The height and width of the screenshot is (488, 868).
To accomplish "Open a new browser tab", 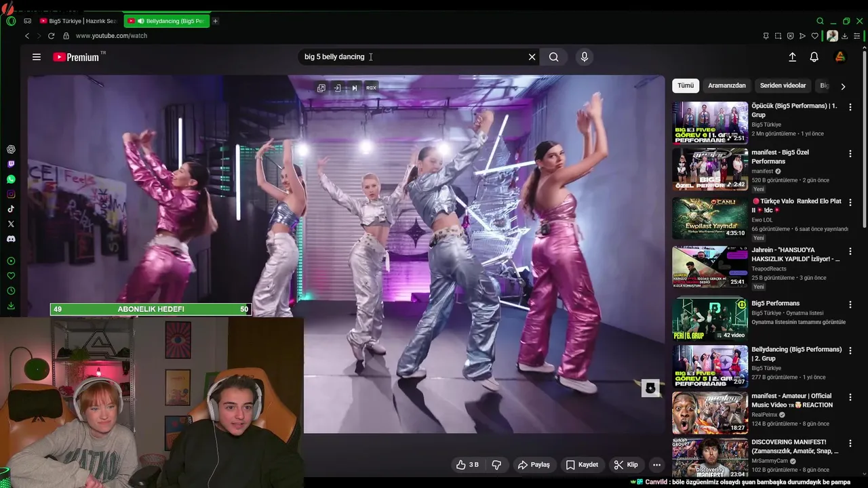I will click(x=215, y=21).
